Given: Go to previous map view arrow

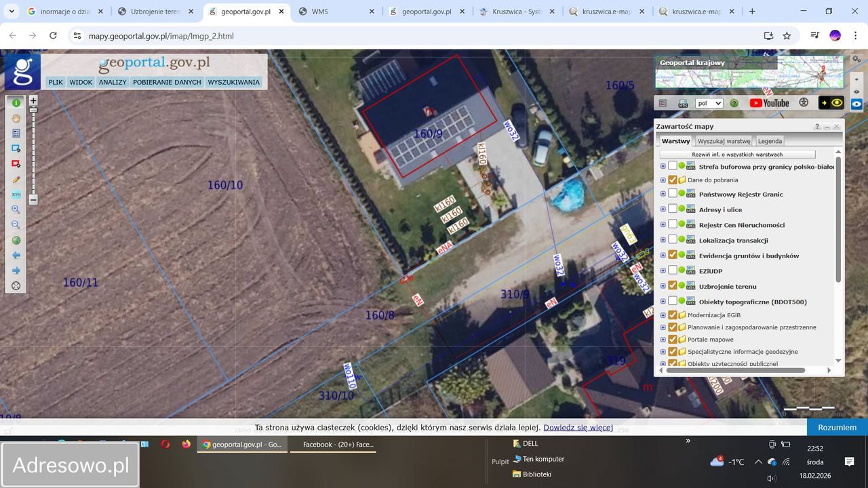Looking at the screenshot, I should click(16, 256).
